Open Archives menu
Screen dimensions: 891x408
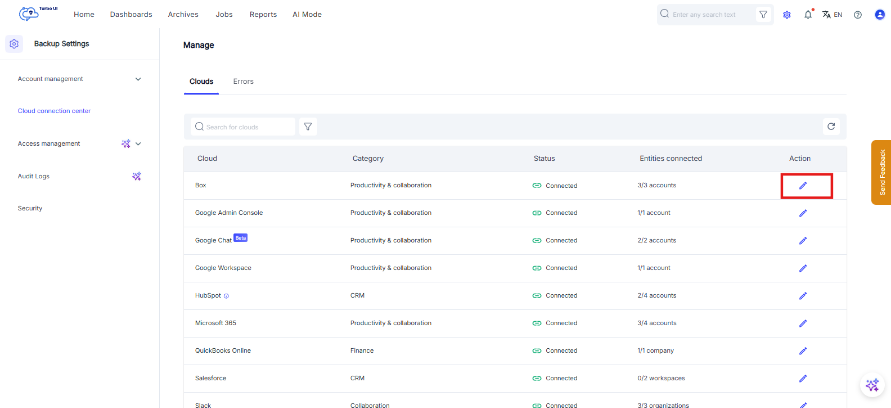183,15
